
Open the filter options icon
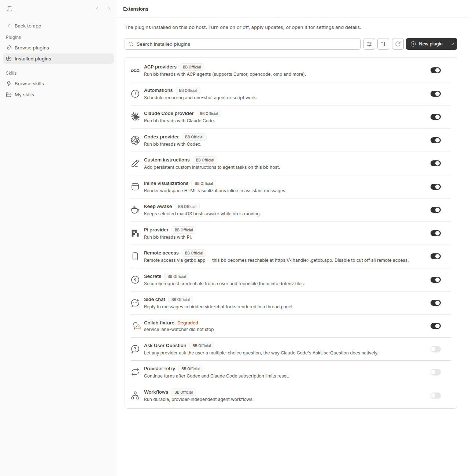(x=369, y=44)
